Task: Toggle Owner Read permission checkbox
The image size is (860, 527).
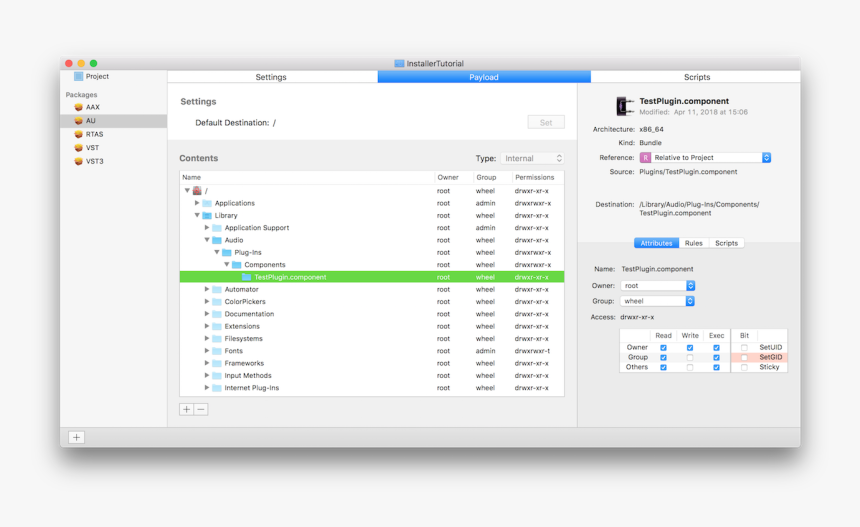Action: (x=663, y=348)
